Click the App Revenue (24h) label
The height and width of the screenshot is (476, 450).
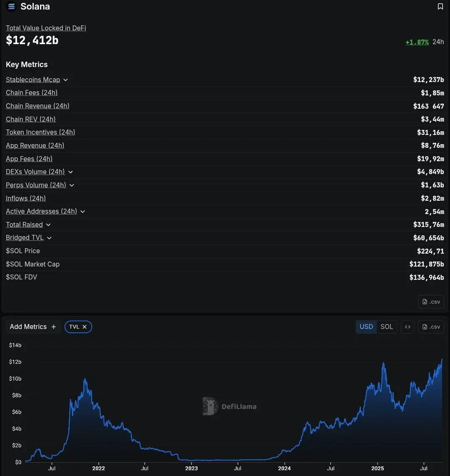click(35, 146)
